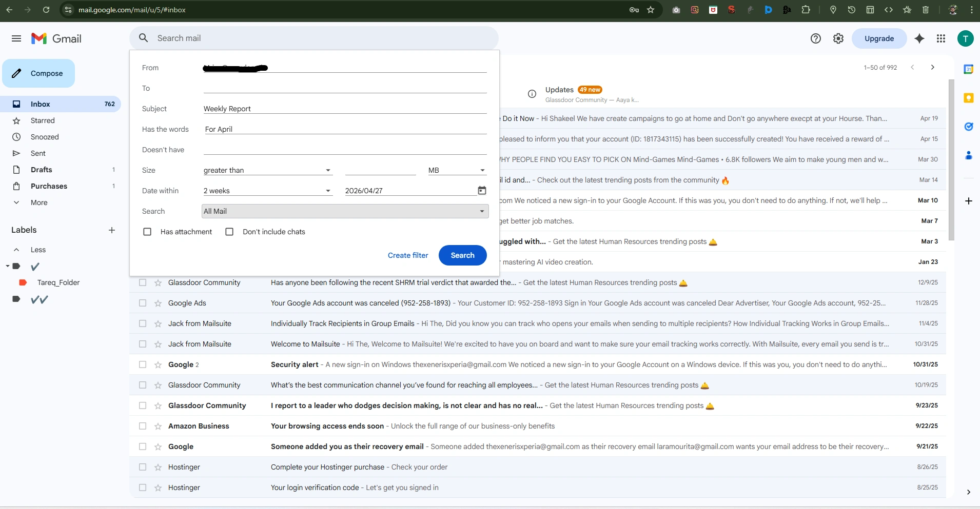Open the Drafts folder
The height and width of the screenshot is (509, 980).
coord(61,170)
